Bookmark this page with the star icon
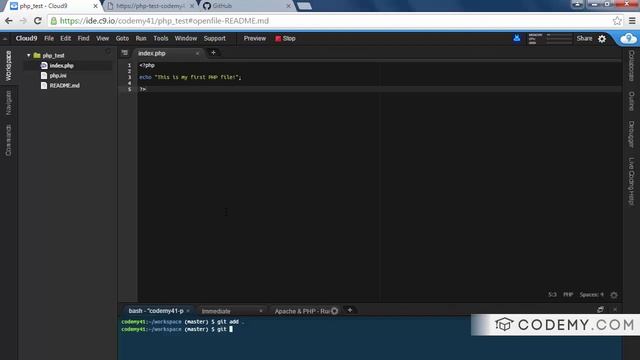Viewport: 640px width, 360px height. coord(617,21)
